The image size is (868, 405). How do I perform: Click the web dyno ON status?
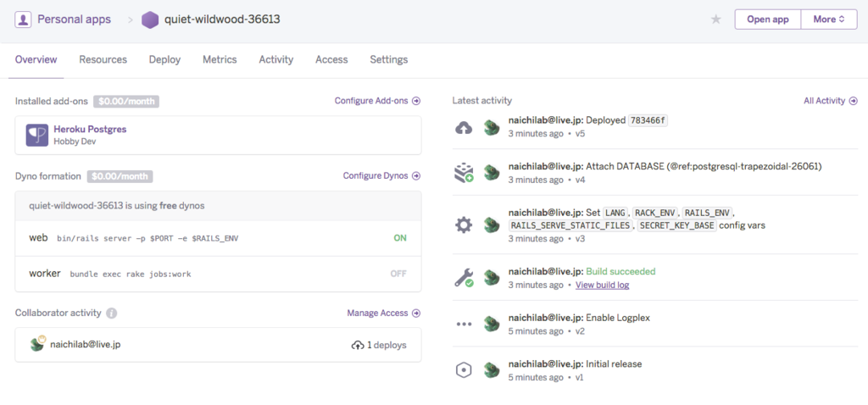click(x=400, y=238)
